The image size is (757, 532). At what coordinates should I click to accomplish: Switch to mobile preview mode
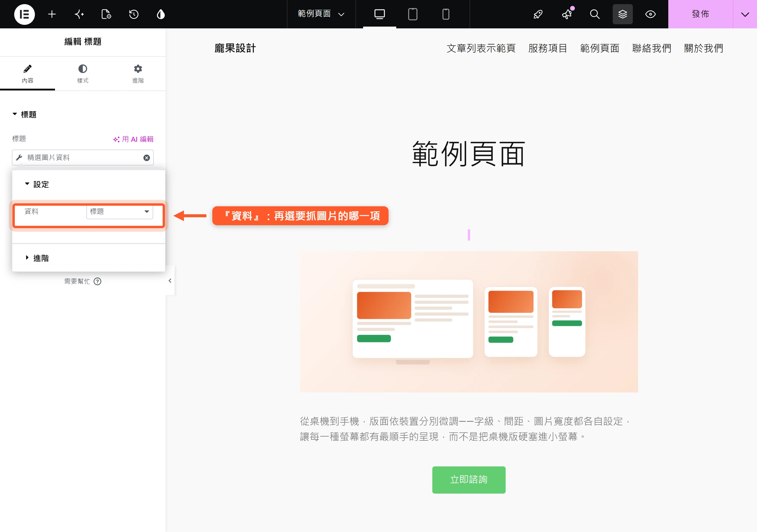tap(446, 14)
